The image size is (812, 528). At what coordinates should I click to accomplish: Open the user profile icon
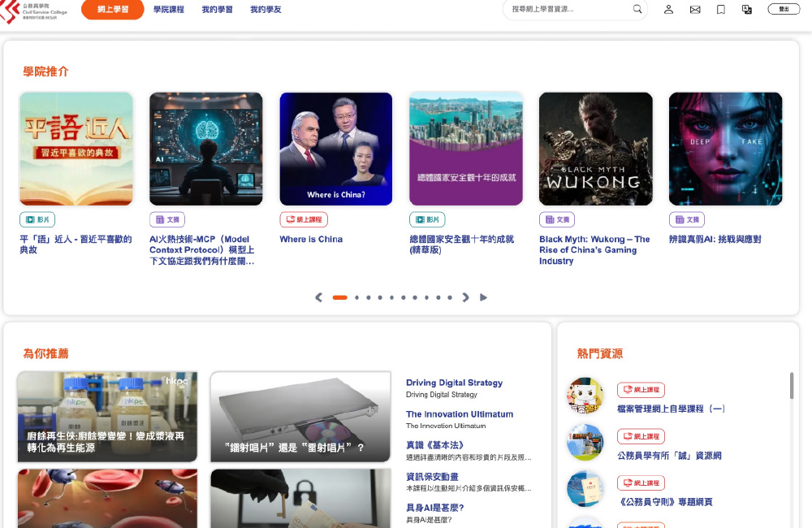pos(668,10)
